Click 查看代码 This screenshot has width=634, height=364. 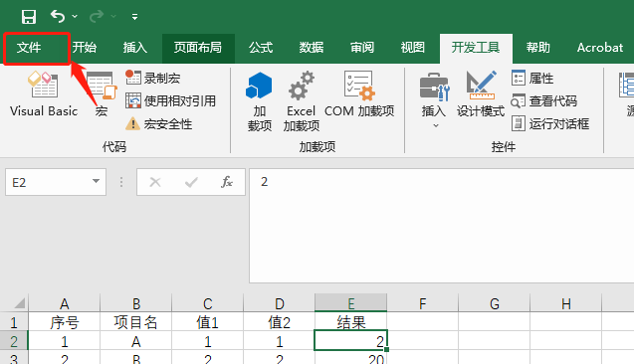tap(544, 100)
